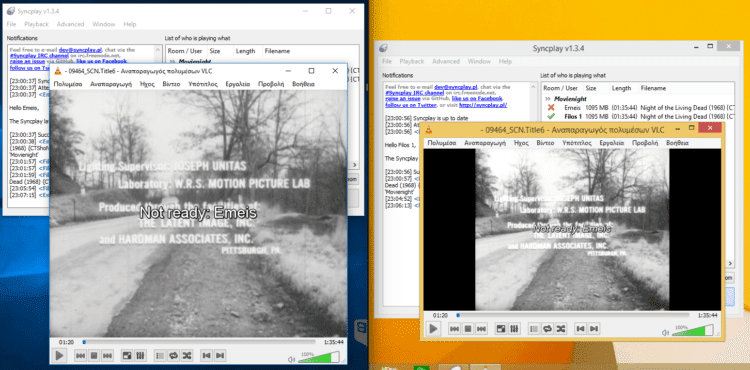Click seek bar in left VLC window
Image resolution: width=750 pixels, height=370 pixels.
pos(199,342)
